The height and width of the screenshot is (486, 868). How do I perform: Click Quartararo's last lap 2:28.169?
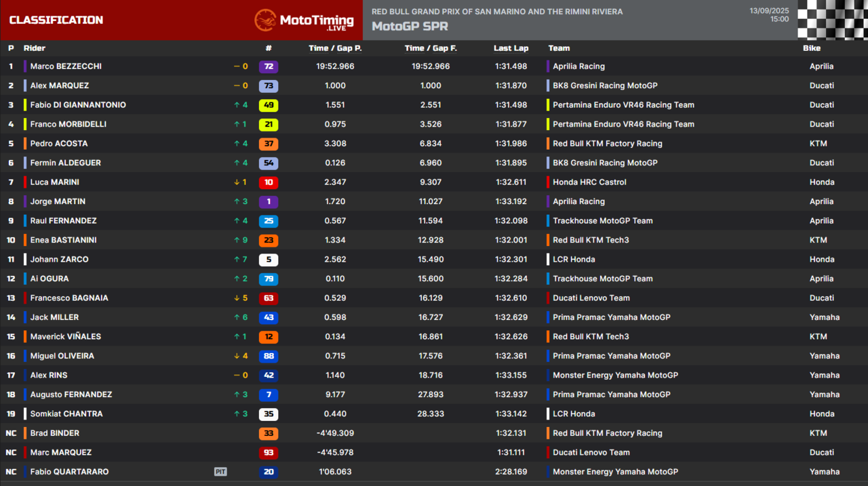pyautogui.click(x=511, y=472)
